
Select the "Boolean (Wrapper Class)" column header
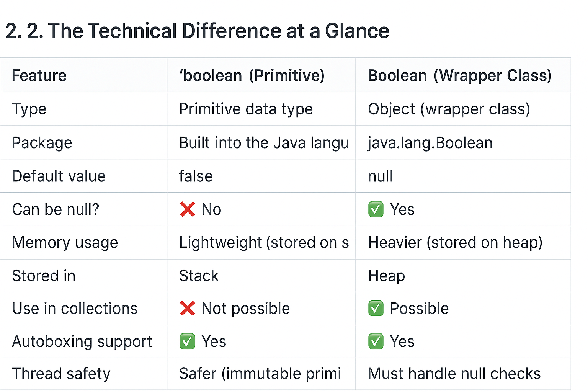pyautogui.click(x=459, y=75)
